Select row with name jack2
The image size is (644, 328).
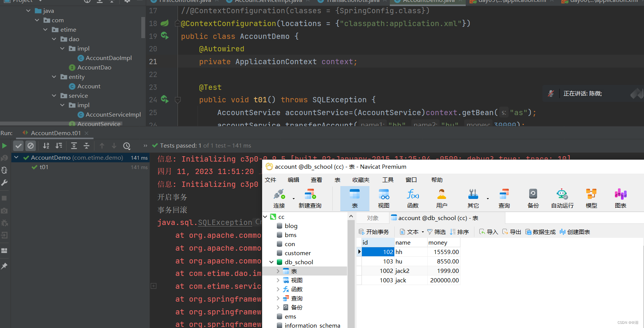tap(408, 271)
